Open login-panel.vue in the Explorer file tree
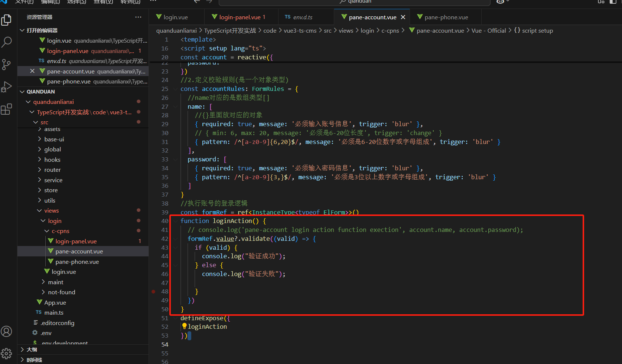Viewport: 622px width, 364px height. click(x=83, y=241)
